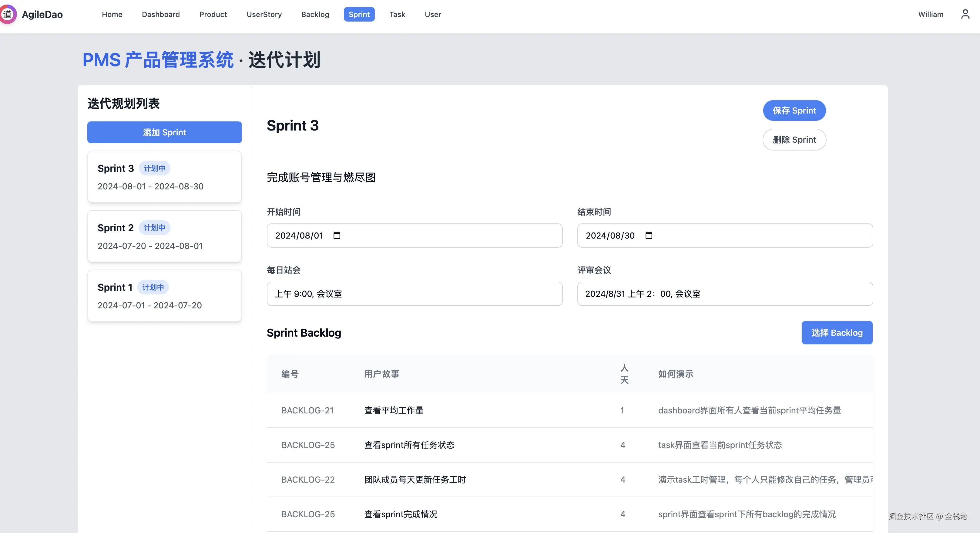Open the User nav item
Screen dimensions: 980x533
point(433,14)
